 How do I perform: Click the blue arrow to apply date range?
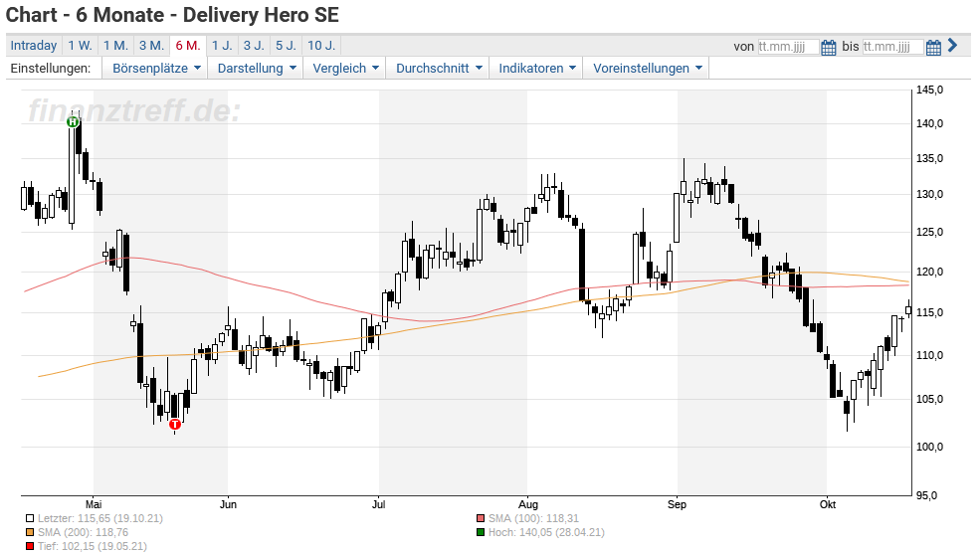[952, 45]
